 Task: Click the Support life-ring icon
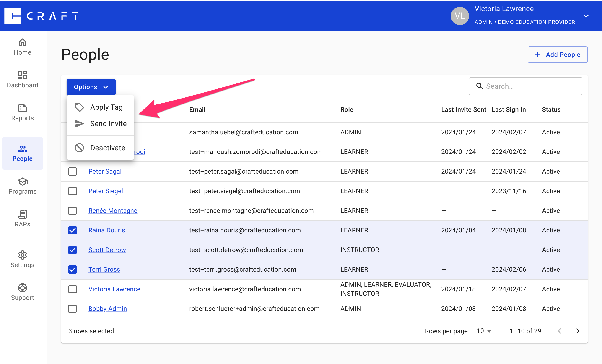(x=22, y=288)
